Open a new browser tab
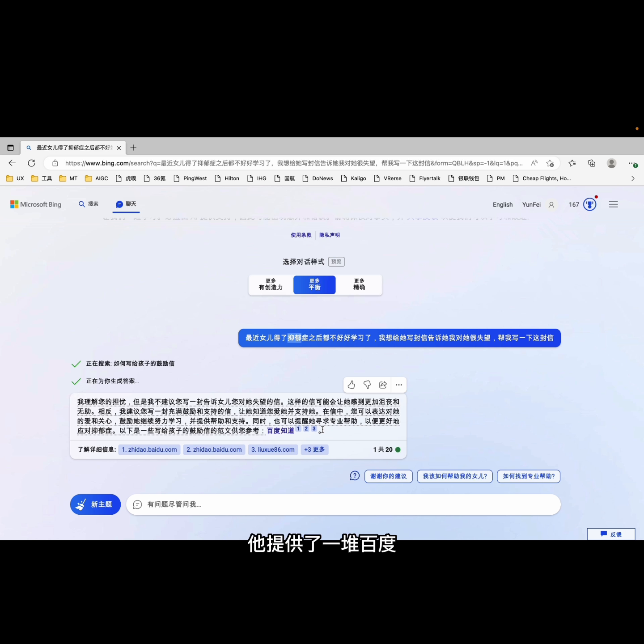This screenshot has width=644, height=644. pos(133,148)
